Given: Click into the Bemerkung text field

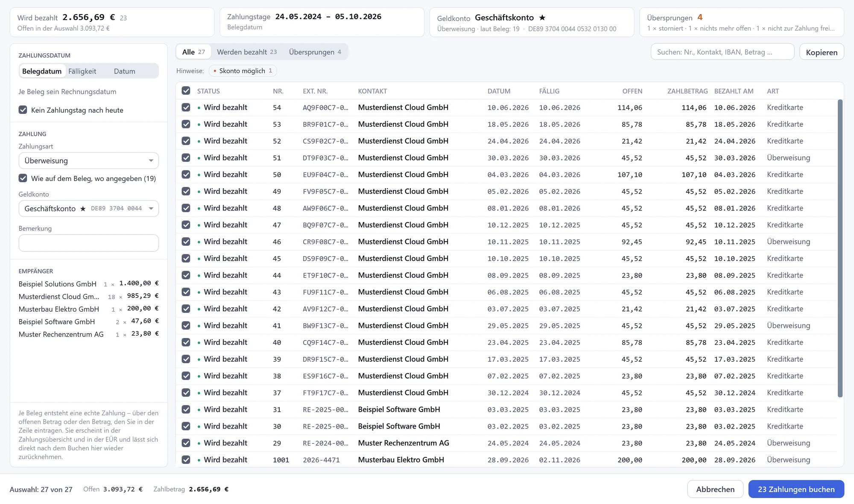Looking at the screenshot, I should click(x=88, y=243).
